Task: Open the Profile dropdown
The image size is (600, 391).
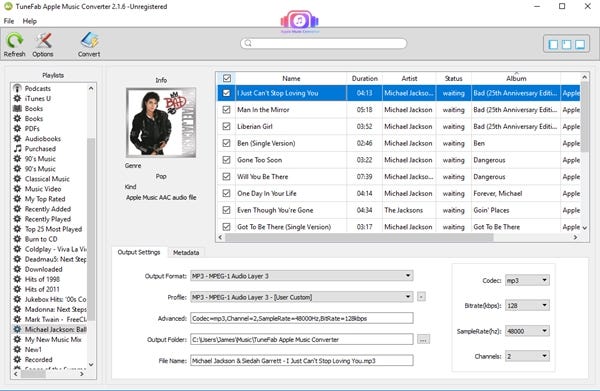Action: (x=302, y=297)
